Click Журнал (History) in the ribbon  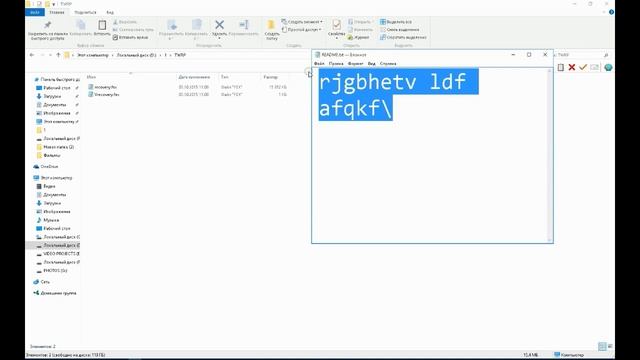pos(358,37)
